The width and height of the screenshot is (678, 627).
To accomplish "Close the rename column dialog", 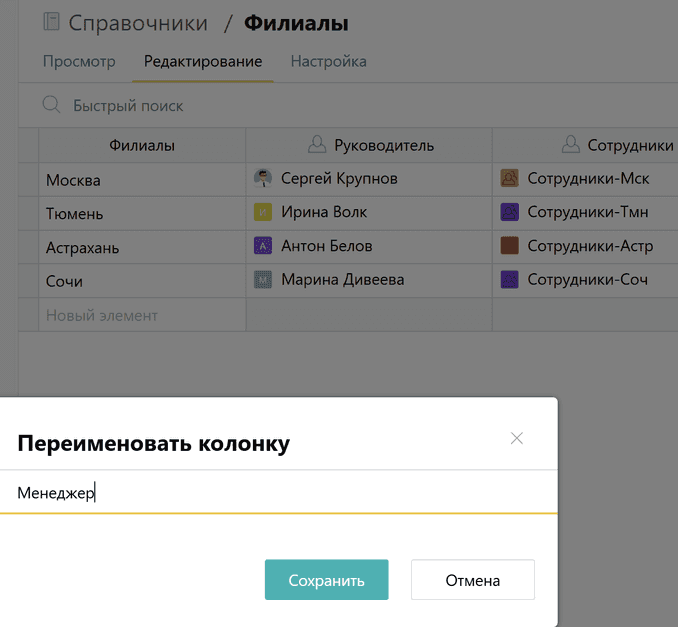I will click(x=516, y=438).
